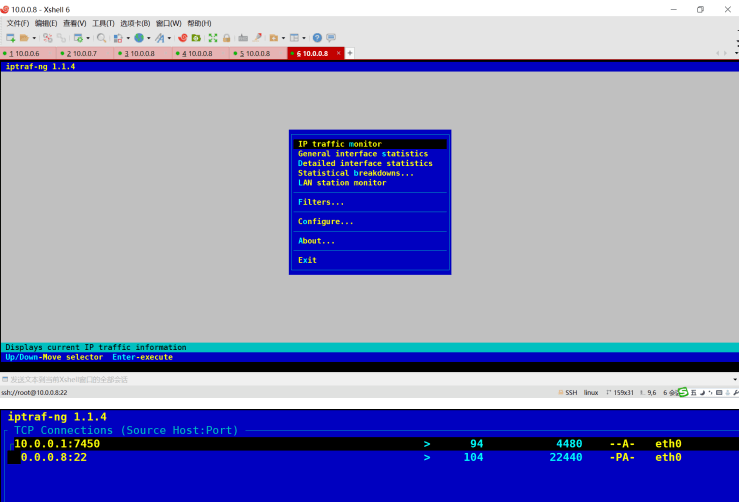Expand the copy/paste layout icon's dropdown arrow
739x502 pixels.
128,38
